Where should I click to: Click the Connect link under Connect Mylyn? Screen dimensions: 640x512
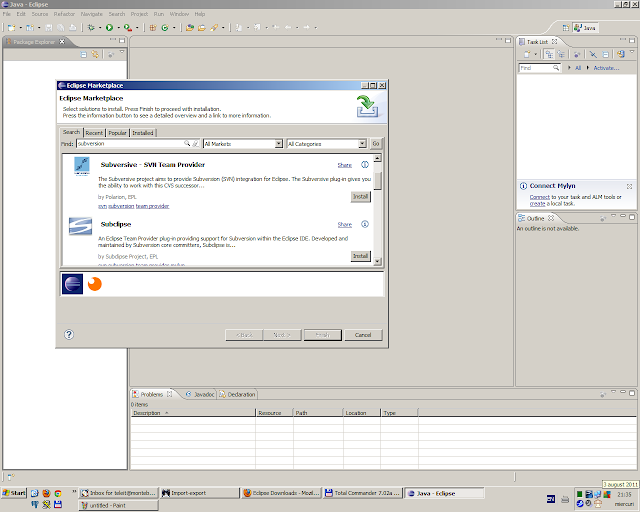point(540,197)
